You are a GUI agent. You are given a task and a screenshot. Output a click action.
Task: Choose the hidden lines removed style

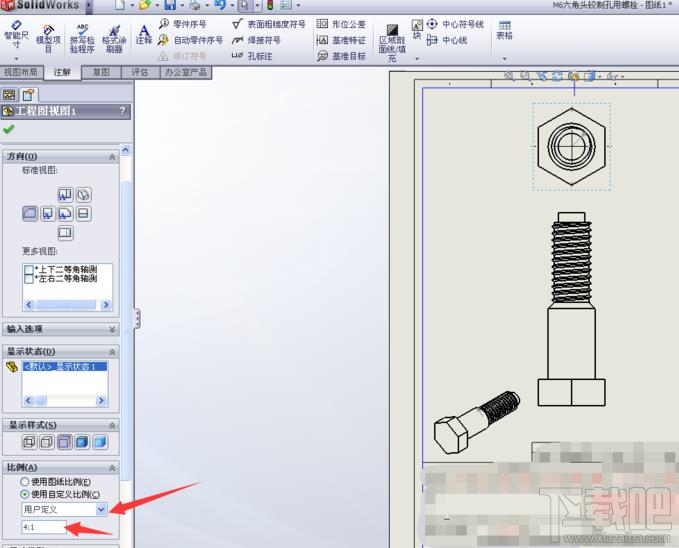[x=65, y=442]
